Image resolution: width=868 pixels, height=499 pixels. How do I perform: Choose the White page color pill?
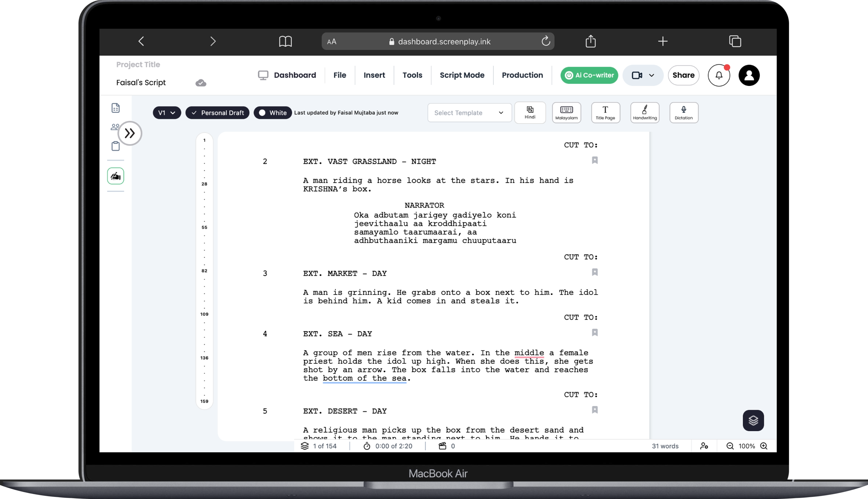[272, 113]
